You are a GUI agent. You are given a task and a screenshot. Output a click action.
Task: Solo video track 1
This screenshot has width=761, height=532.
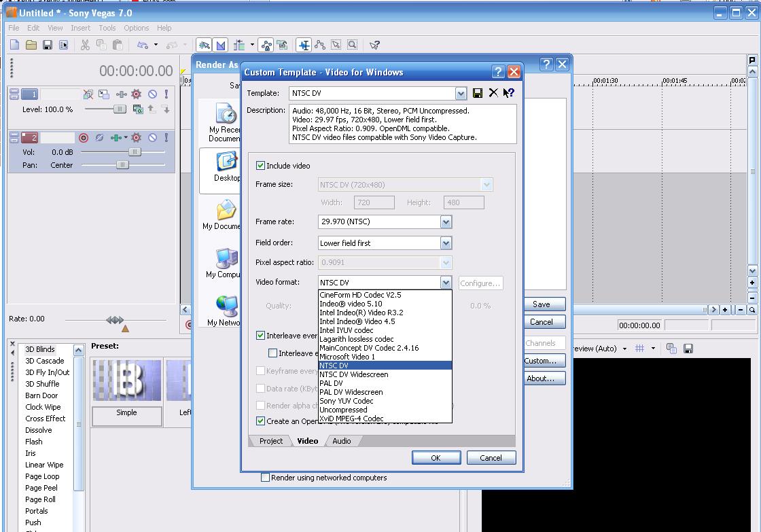[166, 94]
